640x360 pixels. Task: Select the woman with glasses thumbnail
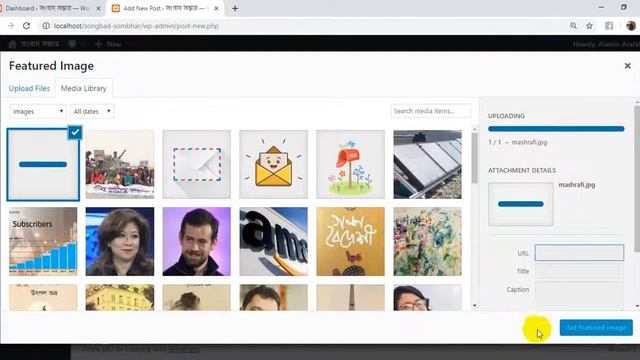(427, 298)
